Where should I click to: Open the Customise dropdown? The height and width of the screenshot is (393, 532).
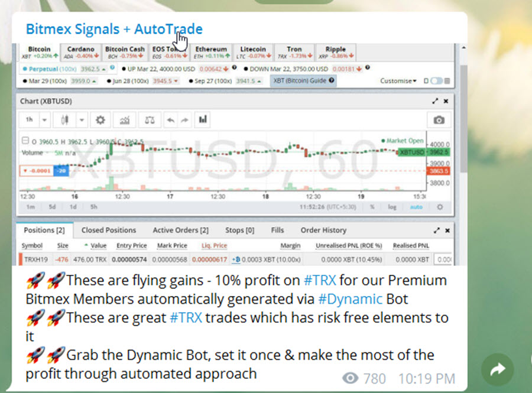click(x=398, y=81)
